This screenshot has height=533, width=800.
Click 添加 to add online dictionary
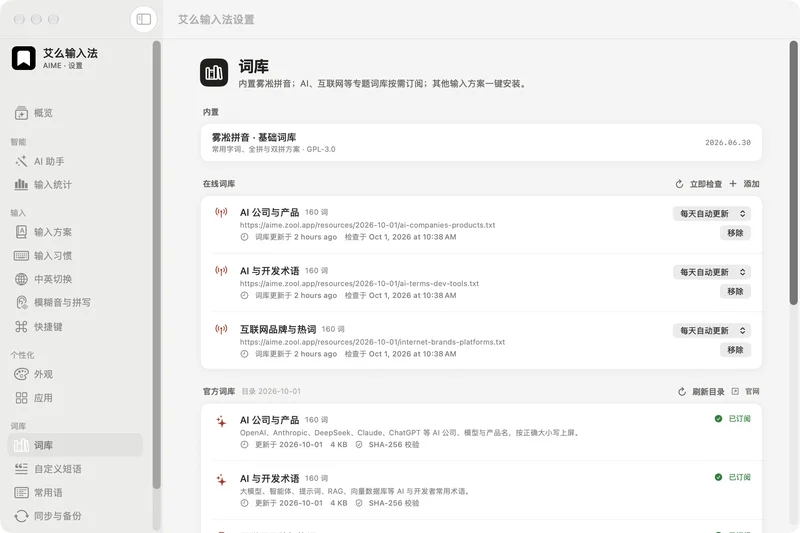[751, 184]
